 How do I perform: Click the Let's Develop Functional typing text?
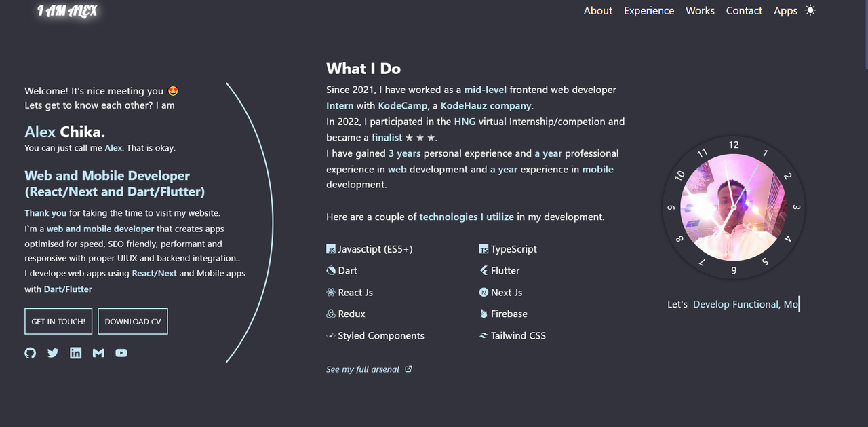[733, 305]
